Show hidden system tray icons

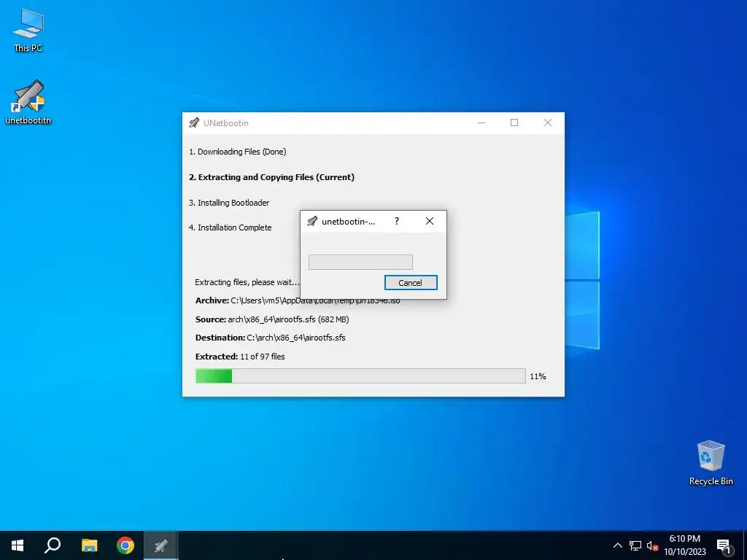[617, 545]
